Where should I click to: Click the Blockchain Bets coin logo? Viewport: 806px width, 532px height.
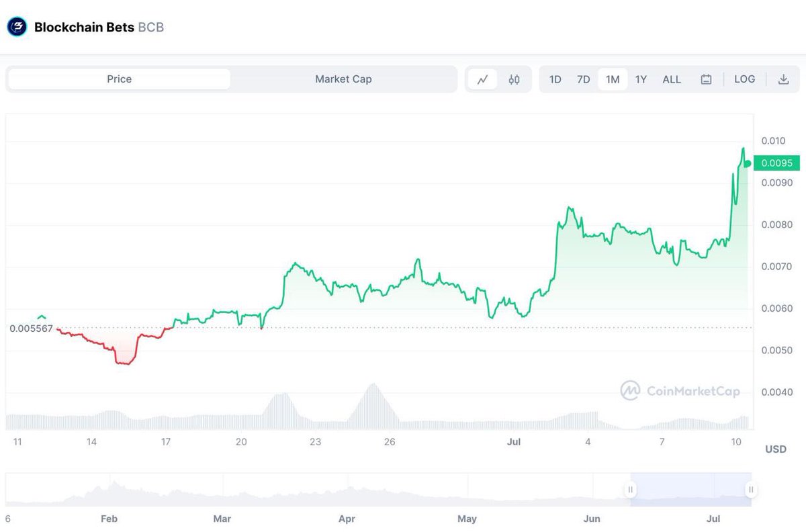tap(17, 28)
